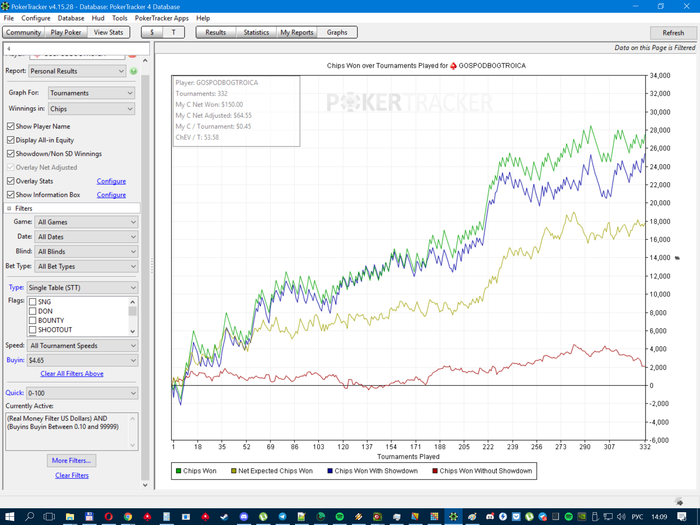Open the Graph For dropdown

tap(91, 93)
